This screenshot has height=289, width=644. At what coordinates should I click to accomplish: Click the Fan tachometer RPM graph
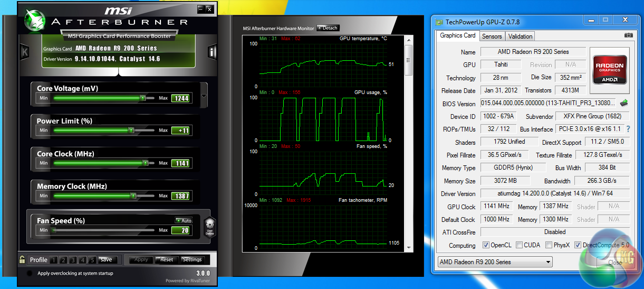tap(323, 227)
